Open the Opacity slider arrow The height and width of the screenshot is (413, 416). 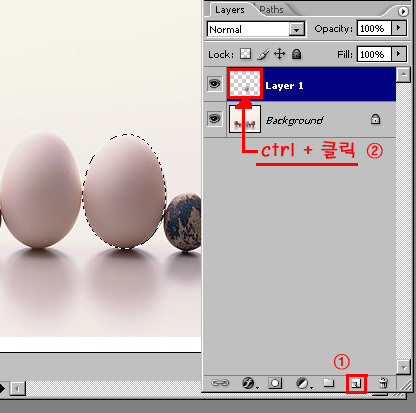(399, 28)
